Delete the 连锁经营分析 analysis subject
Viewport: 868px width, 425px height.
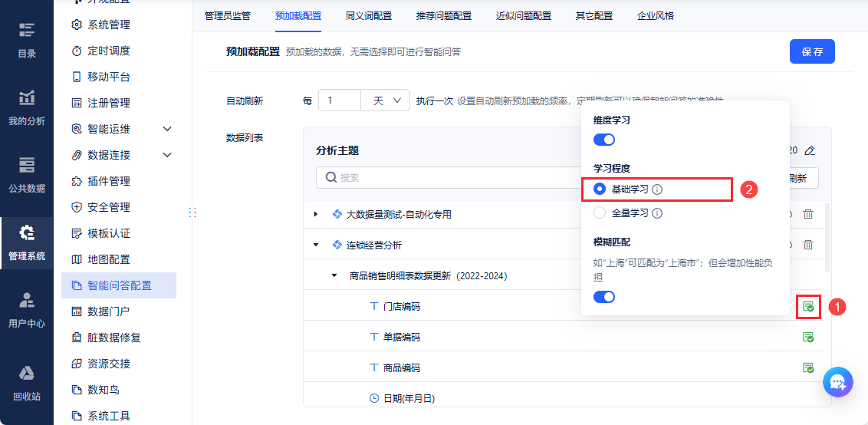pyautogui.click(x=807, y=245)
